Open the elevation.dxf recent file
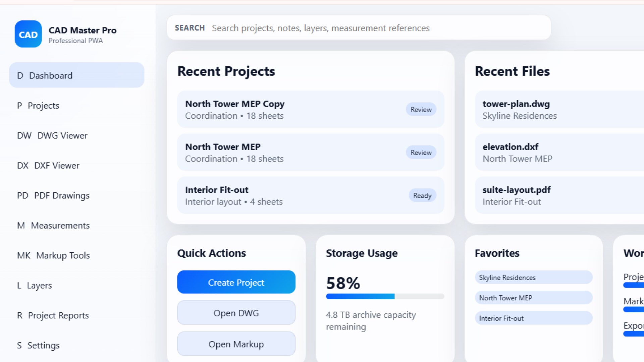This screenshot has width=644, height=362. 559,152
